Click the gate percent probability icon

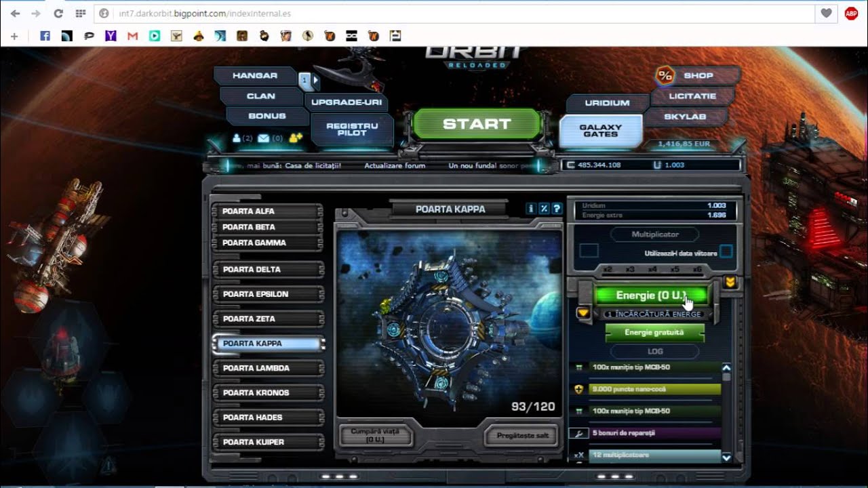tap(545, 209)
